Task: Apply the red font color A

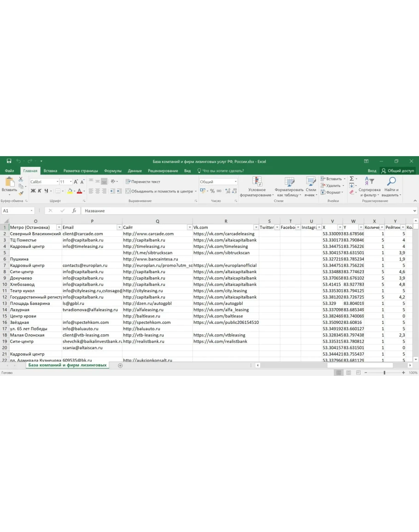Action: click(79, 191)
